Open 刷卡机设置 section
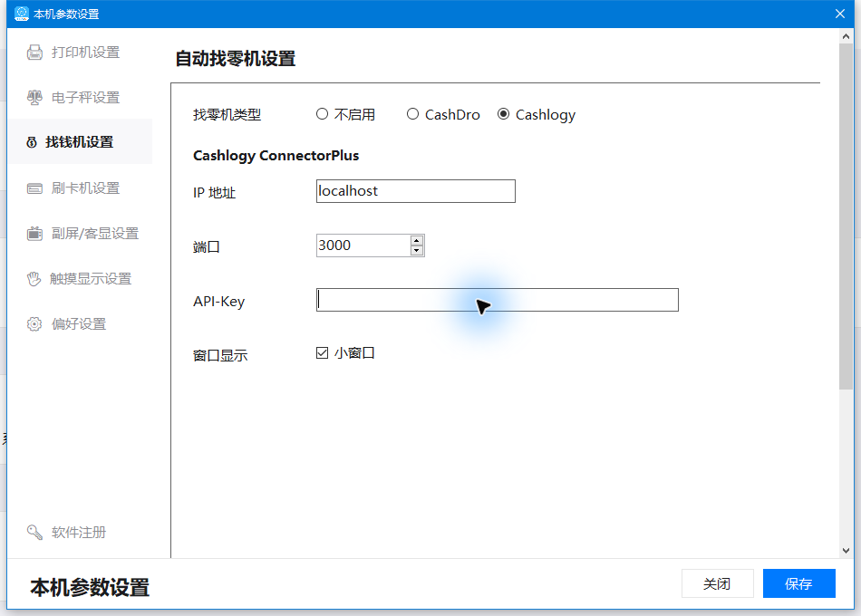The height and width of the screenshot is (616, 861). click(x=80, y=188)
